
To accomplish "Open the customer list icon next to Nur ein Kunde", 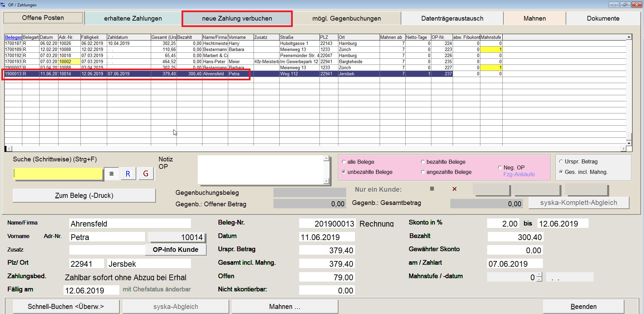I will [432, 189].
